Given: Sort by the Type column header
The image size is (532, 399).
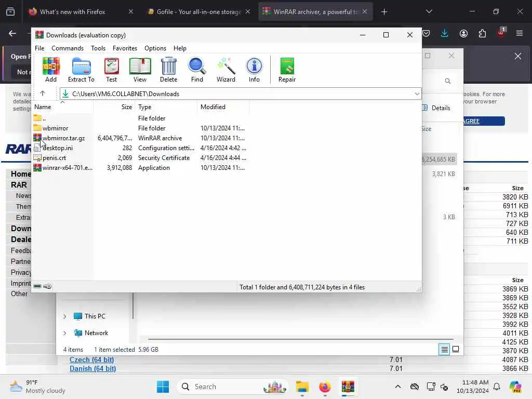Looking at the screenshot, I should click(x=166, y=107).
